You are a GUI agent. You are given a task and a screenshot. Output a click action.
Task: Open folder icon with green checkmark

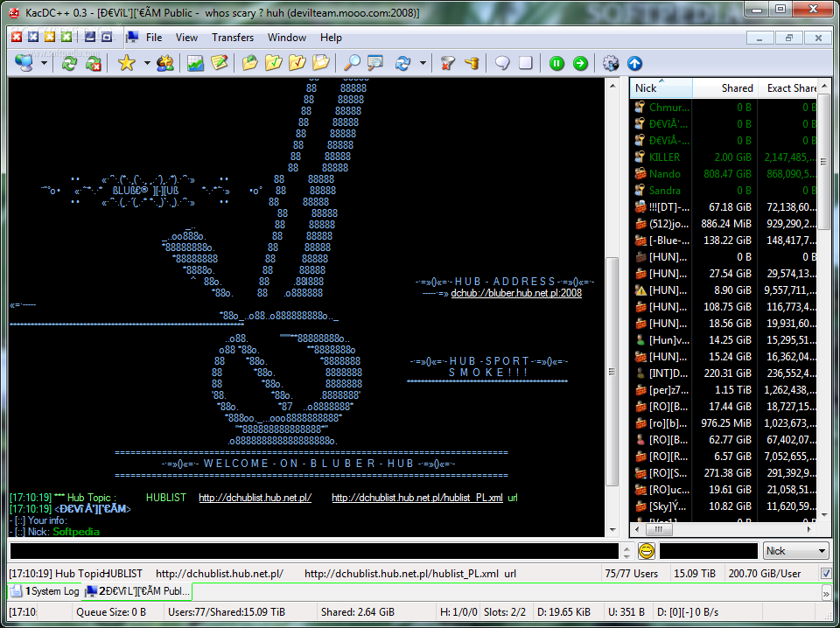coord(273,63)
